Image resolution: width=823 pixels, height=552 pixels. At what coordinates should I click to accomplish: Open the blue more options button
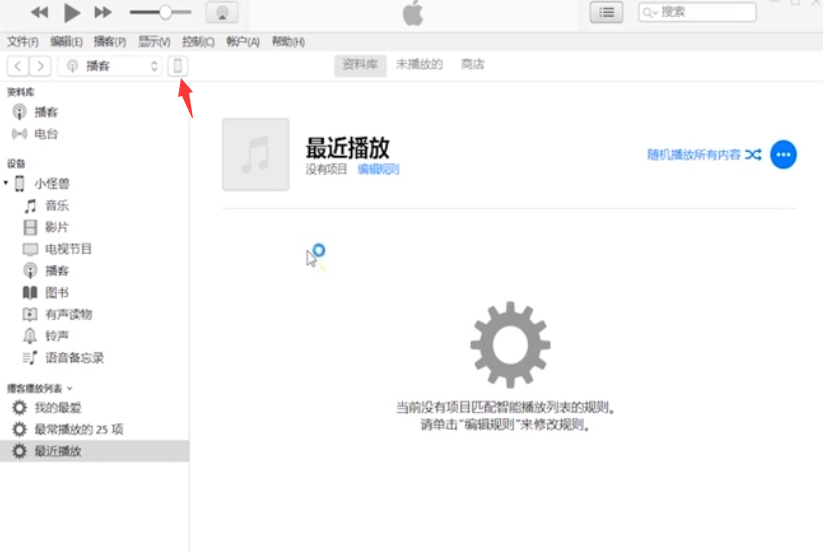click(x=783, y=155)
